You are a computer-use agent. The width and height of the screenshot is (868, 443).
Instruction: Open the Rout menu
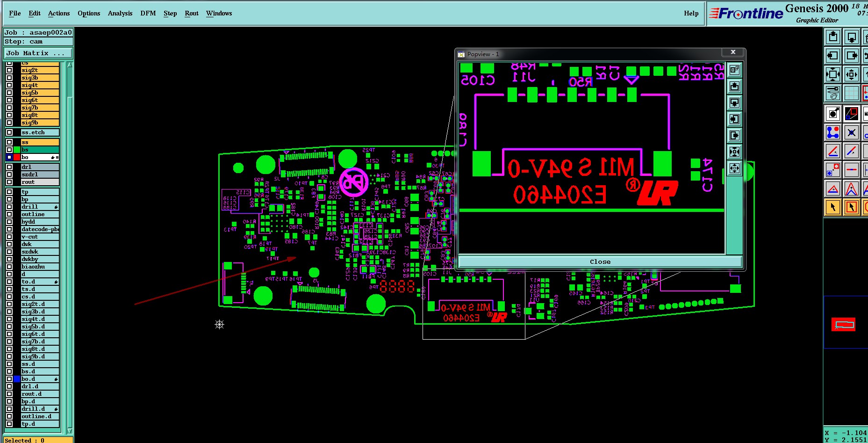click(x=192, y=13)
